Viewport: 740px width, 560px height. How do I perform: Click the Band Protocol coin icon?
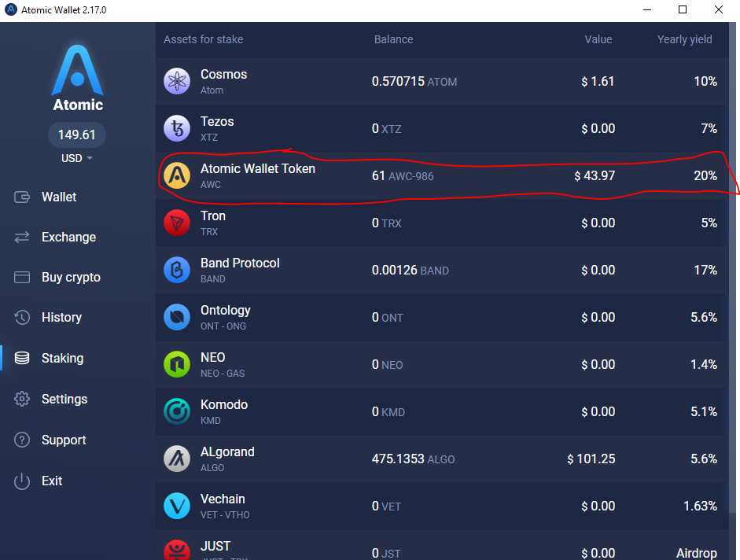177,270
